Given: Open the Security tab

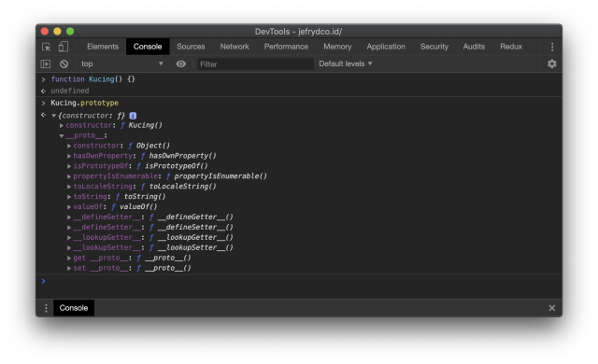Looking at the screenshot, I should 434,47.
